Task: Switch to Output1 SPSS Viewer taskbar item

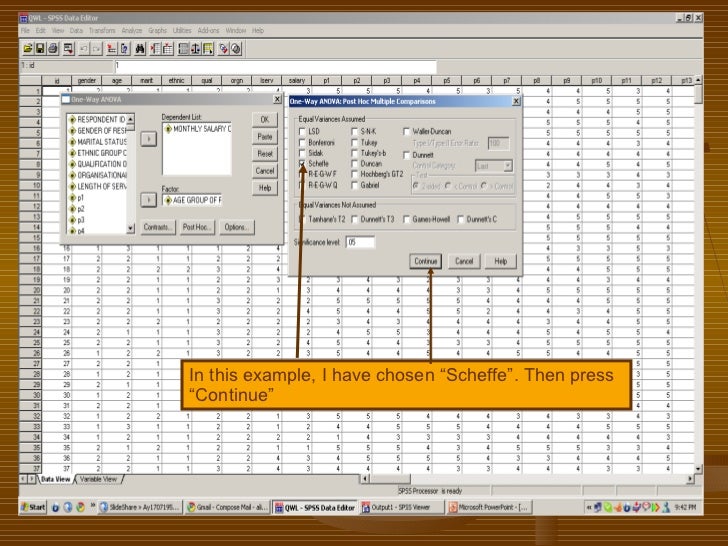Action: (402, 507)
